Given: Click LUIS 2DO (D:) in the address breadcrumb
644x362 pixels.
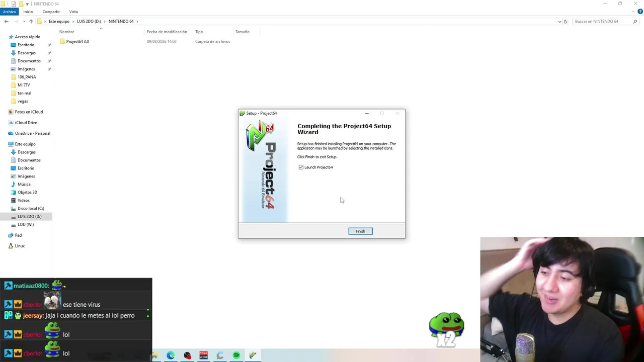Looking at the screenshot, I should click(x=89, y=22).
